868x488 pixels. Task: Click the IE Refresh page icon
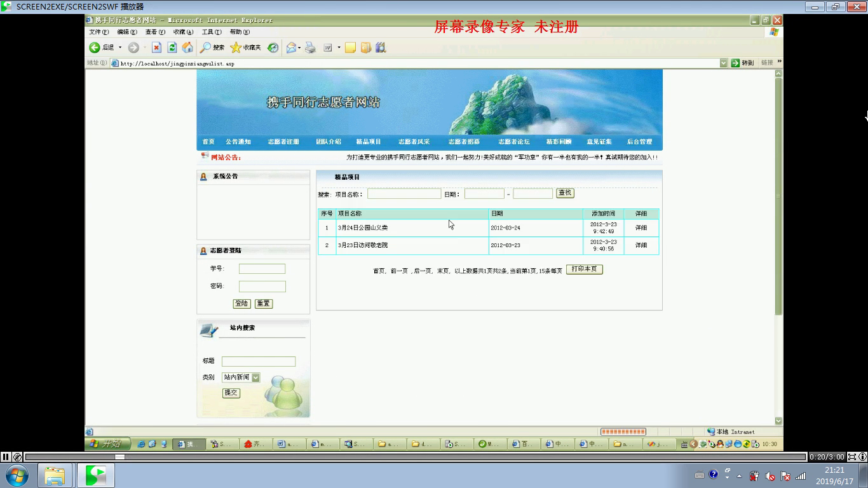(172, 48)
